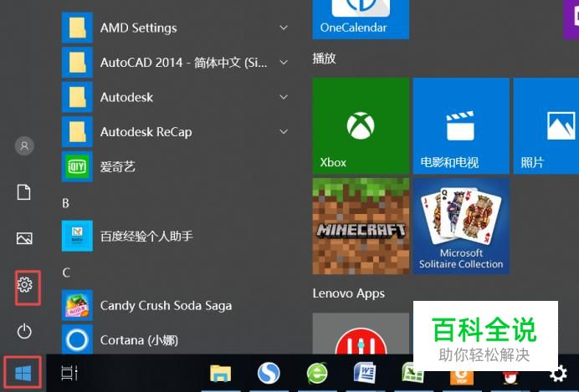Open the red Lenovo Apps tile
579x392 pixels.
(x=361, y=333)
